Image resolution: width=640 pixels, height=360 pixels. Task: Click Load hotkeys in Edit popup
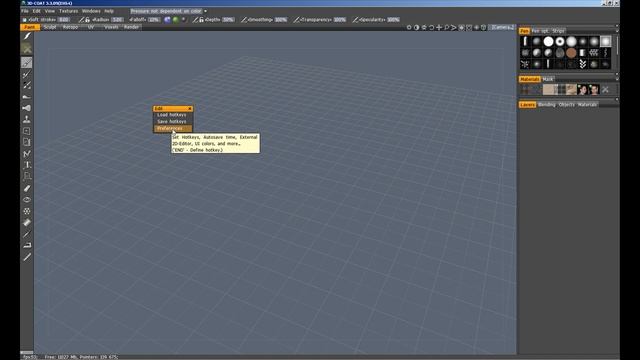[172, 115]
